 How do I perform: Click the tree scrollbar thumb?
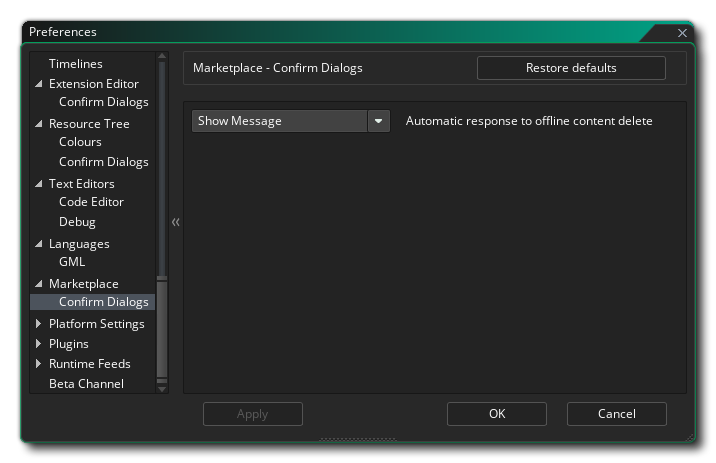[x=162, y=331]
